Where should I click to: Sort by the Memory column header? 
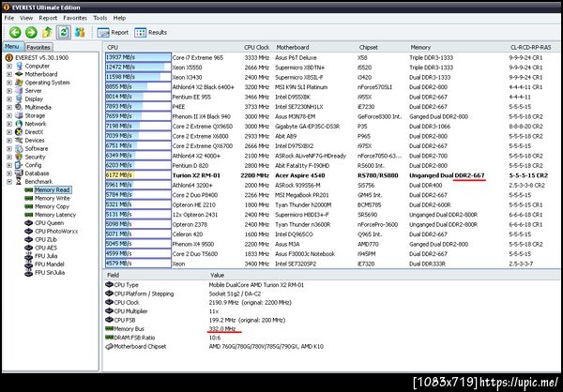[x=420, y=48]
